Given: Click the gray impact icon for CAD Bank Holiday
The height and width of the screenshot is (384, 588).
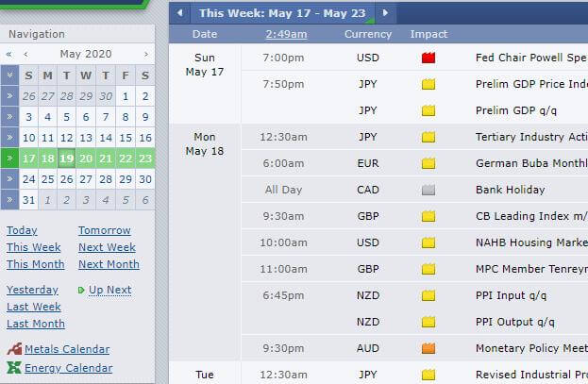Looking at the screenshot, I should [x=428, y=190].
